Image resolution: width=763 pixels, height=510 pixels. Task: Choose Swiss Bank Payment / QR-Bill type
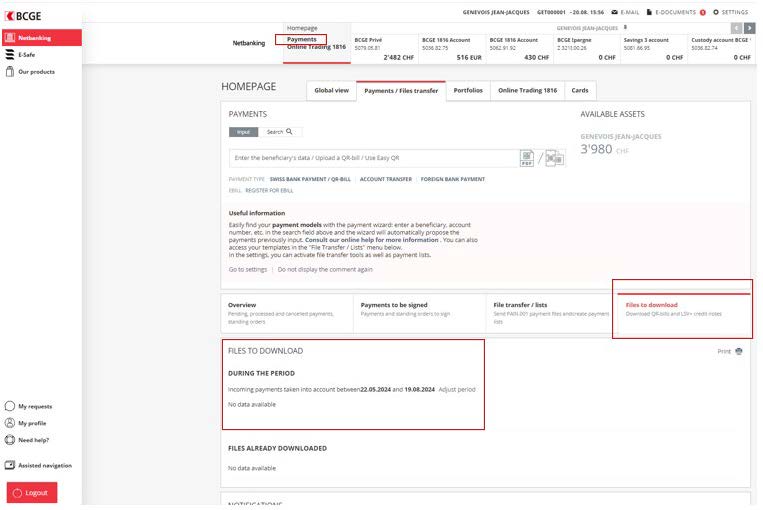pos(310,179)
